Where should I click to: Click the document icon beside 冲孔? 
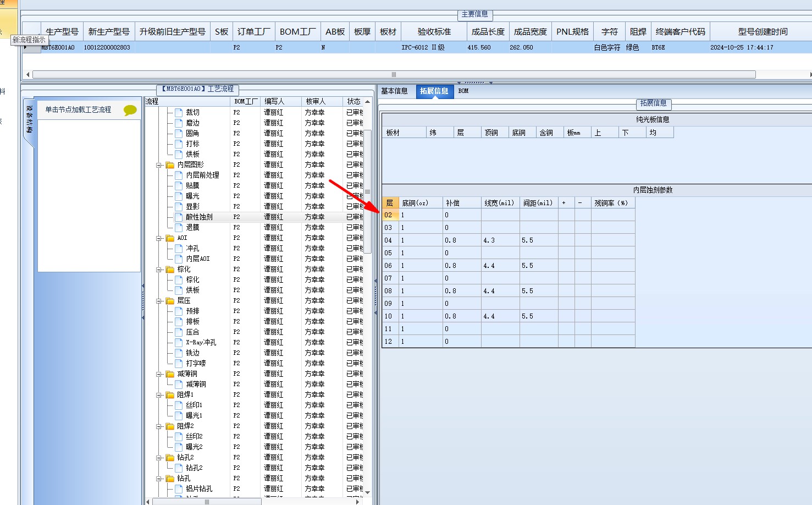click(x=179, y=248)
